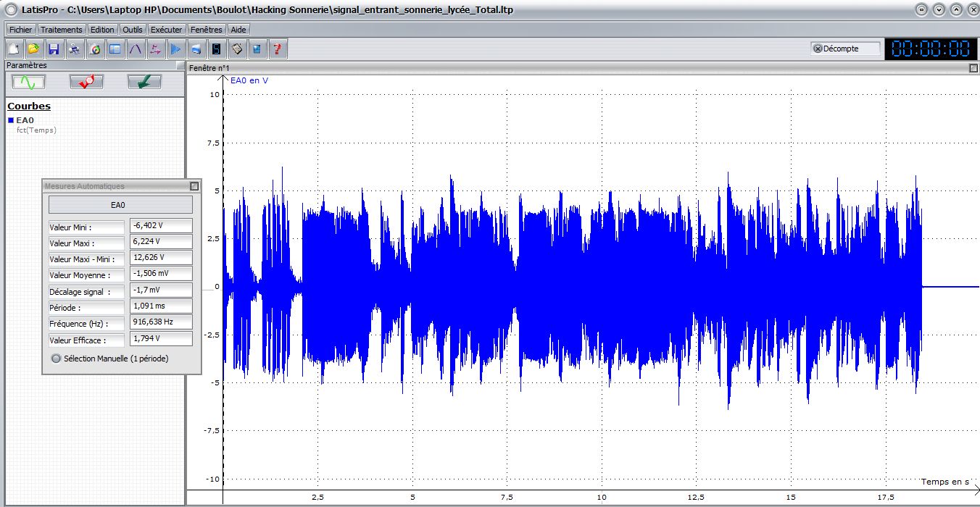Expand the Fenêtres menu
Image resolution: width=980 pixels, height=507 pixels.
click(207, 30)
